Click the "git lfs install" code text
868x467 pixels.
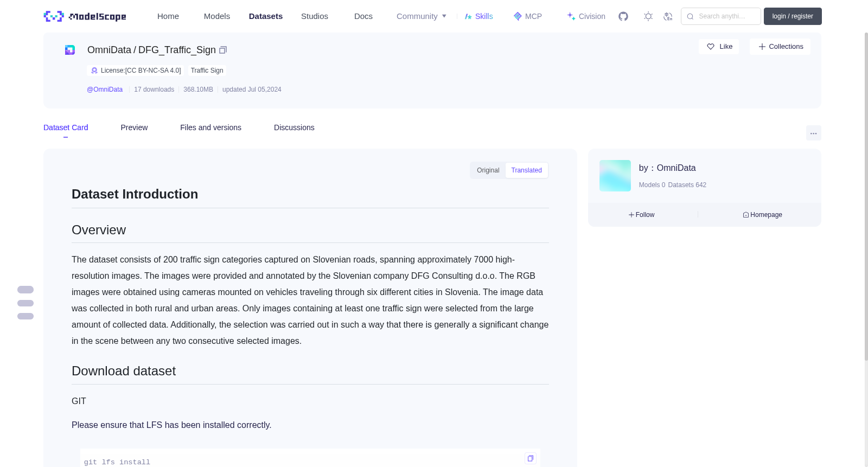[x=117, y=462]
